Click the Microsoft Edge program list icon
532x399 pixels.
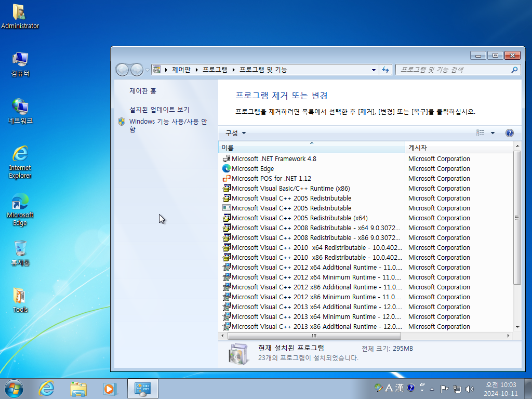click(227, 169)
